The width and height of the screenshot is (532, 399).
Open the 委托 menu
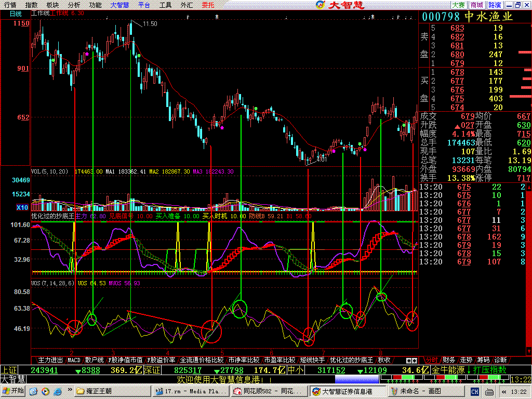(208, 5)
